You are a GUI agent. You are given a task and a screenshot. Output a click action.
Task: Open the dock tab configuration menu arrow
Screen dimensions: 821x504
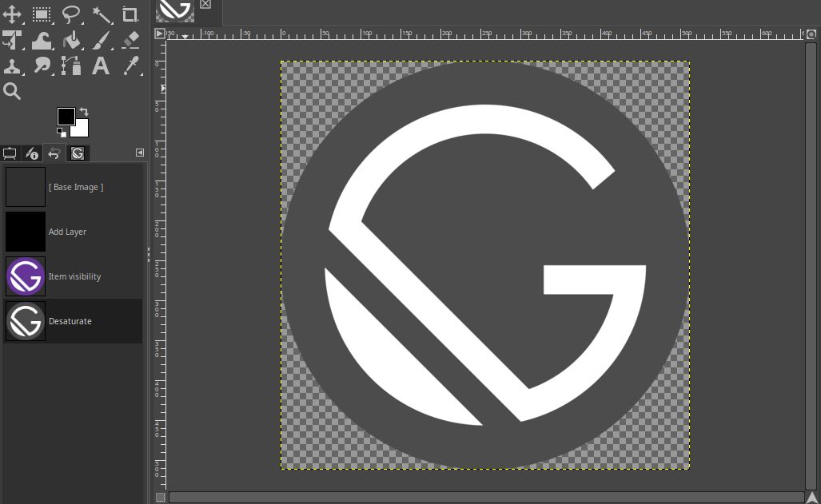tap(140, 153)
